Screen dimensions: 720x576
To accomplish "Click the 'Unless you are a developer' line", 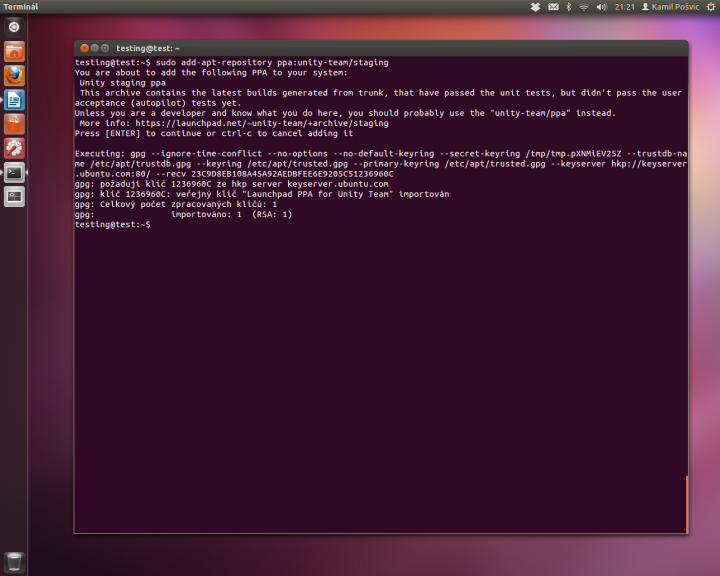I will coord(345,113).
